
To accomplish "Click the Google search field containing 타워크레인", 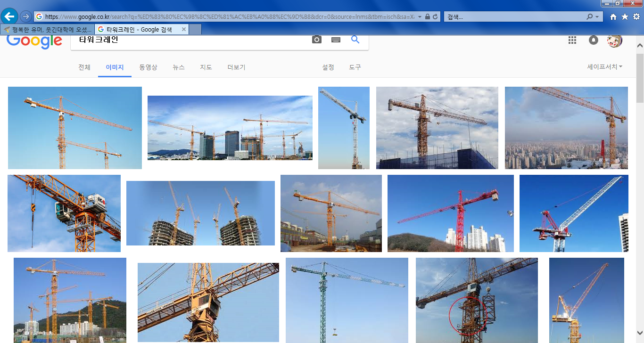I will coord(189,40).
